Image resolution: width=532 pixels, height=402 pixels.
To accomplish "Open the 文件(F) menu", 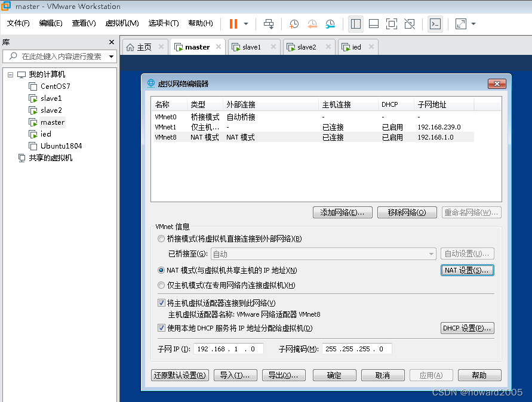I will (x=19, y=23).
